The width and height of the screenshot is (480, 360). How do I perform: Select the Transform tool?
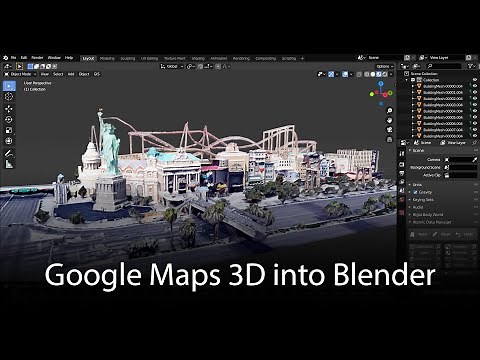point(9,141)
